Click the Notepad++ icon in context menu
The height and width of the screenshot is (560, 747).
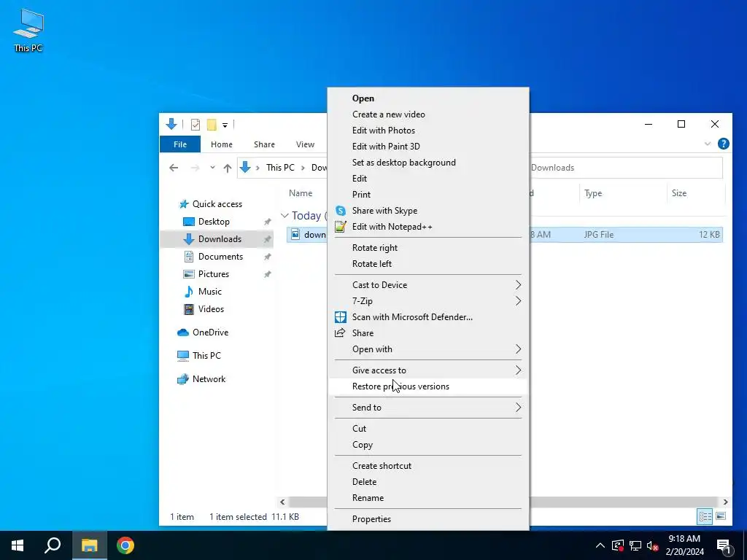coord(340,227)
